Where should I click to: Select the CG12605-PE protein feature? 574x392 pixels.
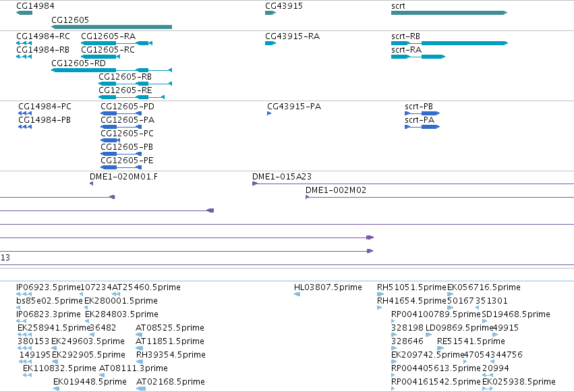coord(121,167)
